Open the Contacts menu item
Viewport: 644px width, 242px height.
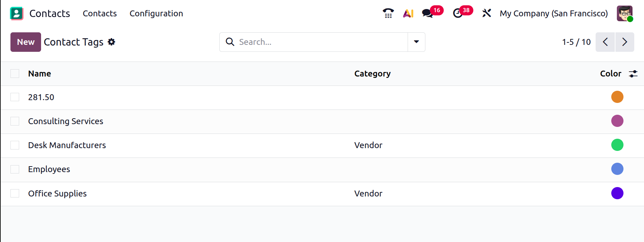[100, 14]
